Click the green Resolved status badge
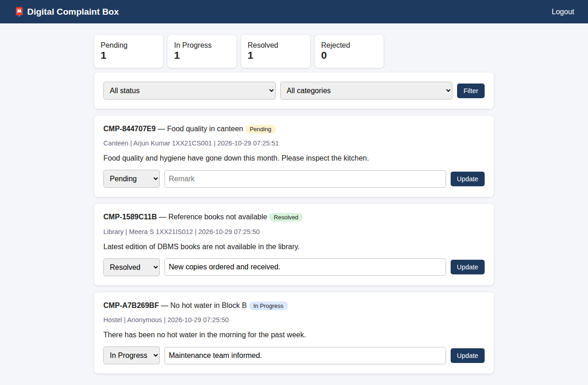588x385 pixels. [x=286, y=218]
